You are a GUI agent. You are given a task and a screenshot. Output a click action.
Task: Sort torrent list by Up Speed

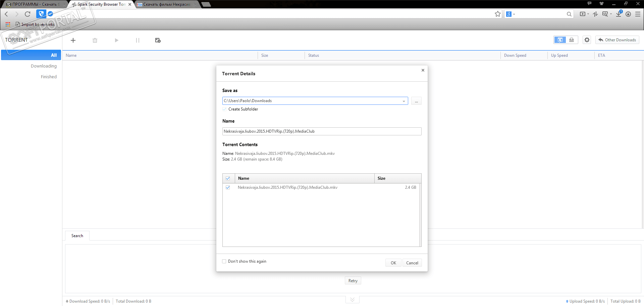point(571,55)
